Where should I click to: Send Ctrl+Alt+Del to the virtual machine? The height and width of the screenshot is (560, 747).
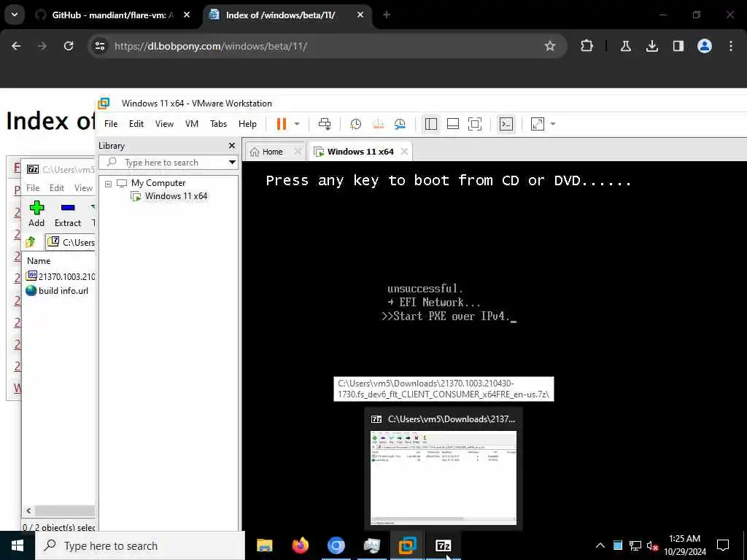point(325,124)
